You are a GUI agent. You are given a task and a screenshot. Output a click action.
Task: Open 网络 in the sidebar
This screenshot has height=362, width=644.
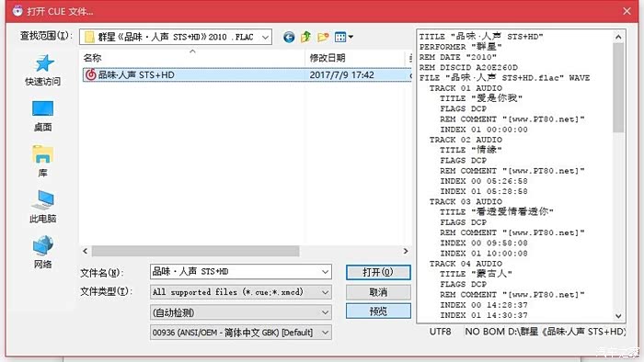pyautogui.click(x=42, y=253)
